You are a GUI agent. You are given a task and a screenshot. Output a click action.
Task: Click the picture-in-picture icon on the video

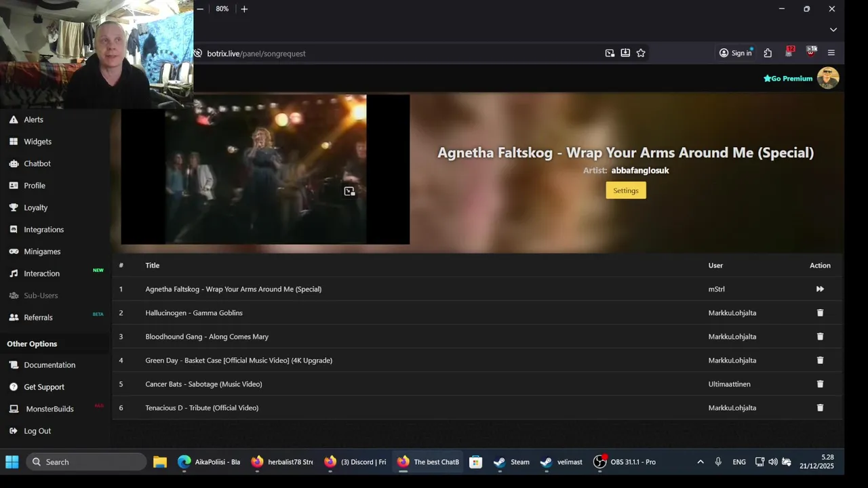[349, 192]
